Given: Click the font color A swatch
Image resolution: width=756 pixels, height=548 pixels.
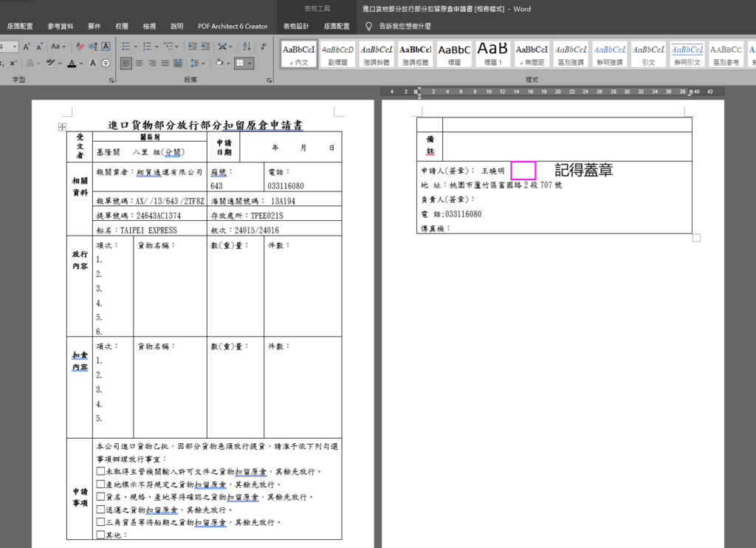Looking at the screenshot, I should (x=71, y=64).
